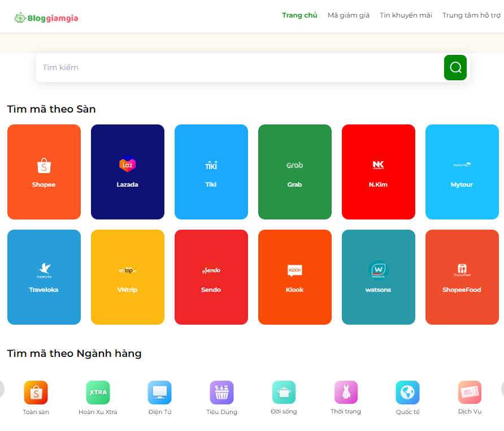
Task: Open the Bloggiamgia logo homepage link
Action: tap(46, 18)
